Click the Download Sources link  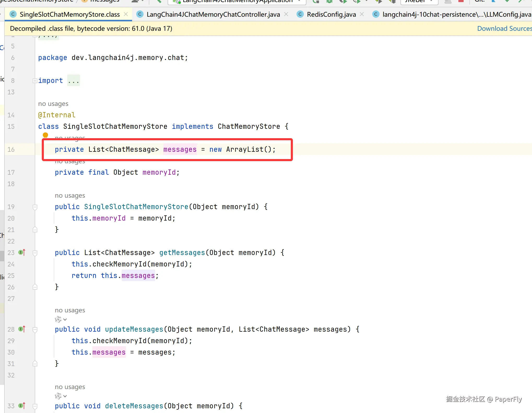coord(504,28)
